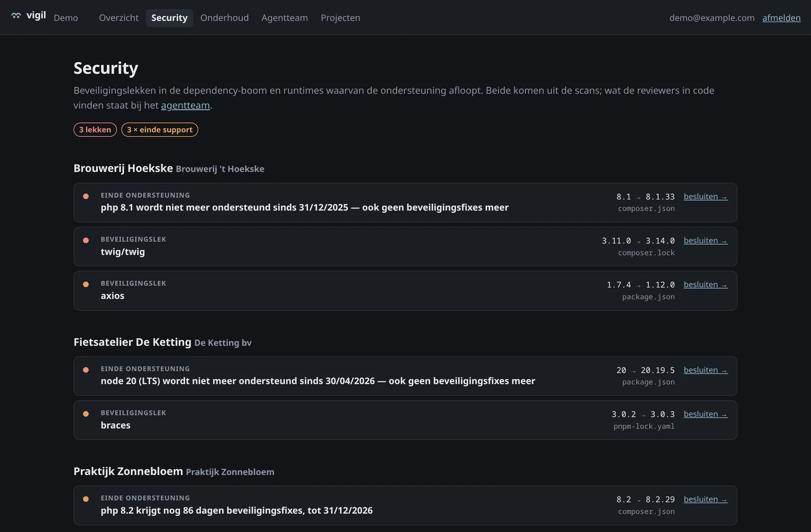Viewport: 811px width, 532px height.
Task: Click the php 8.2 security fixes message
Action: [x=237, y=511]
